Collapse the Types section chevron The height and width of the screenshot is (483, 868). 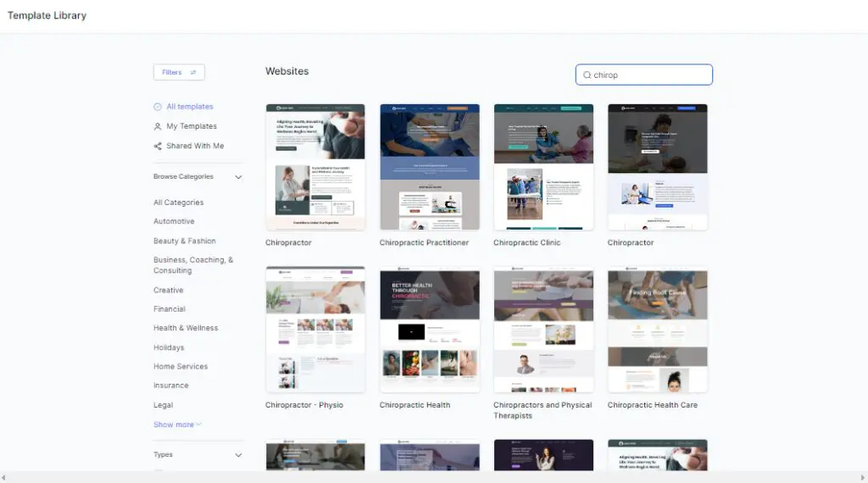click(238, 455)
